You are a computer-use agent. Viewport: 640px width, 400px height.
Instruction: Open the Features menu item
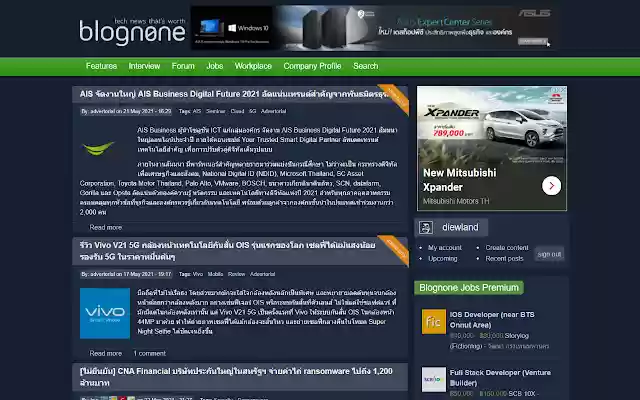tap(101, 66)
